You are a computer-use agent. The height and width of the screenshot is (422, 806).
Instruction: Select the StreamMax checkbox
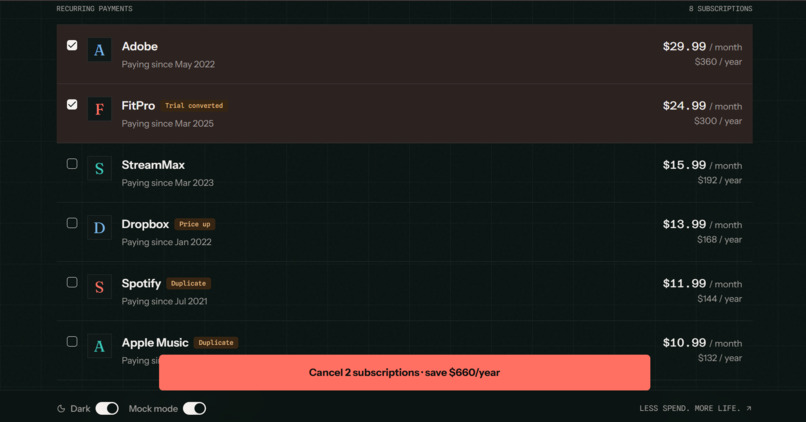tap(72, 163)
